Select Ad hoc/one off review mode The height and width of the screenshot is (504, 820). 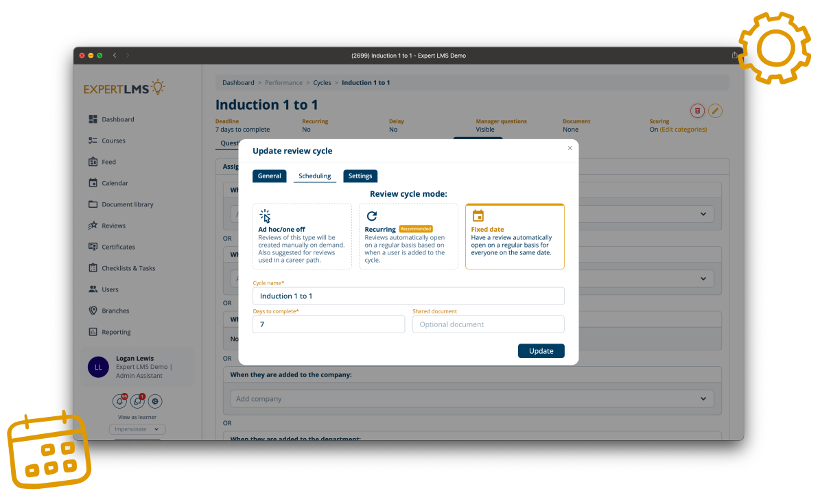point(302,236)
